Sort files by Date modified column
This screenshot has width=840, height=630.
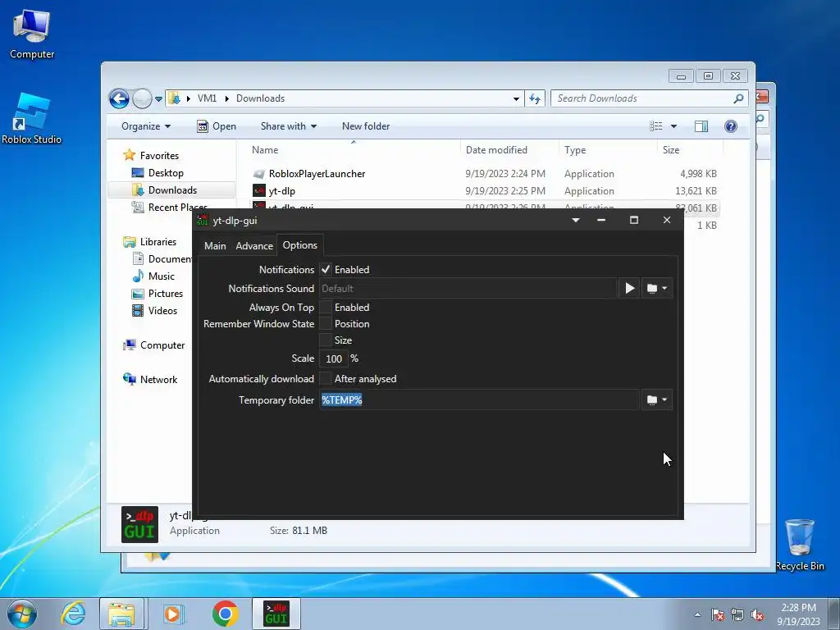(509, 150)
